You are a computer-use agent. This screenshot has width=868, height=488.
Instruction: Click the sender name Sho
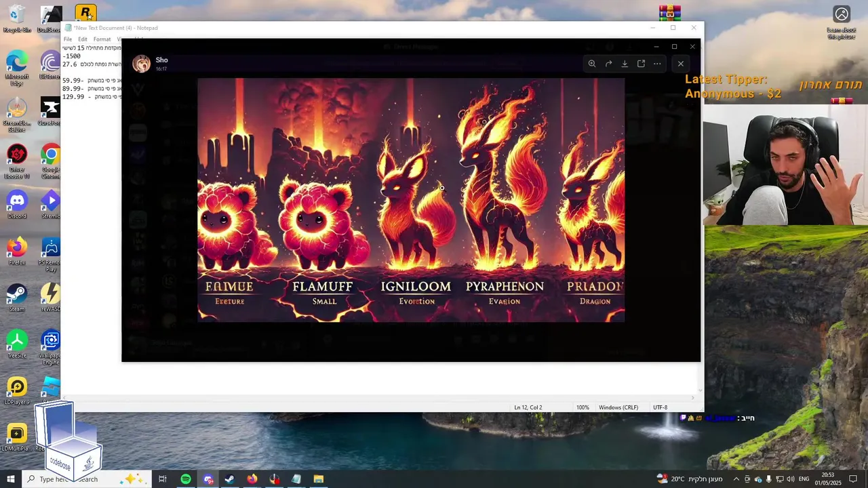[x=161, y=60]
